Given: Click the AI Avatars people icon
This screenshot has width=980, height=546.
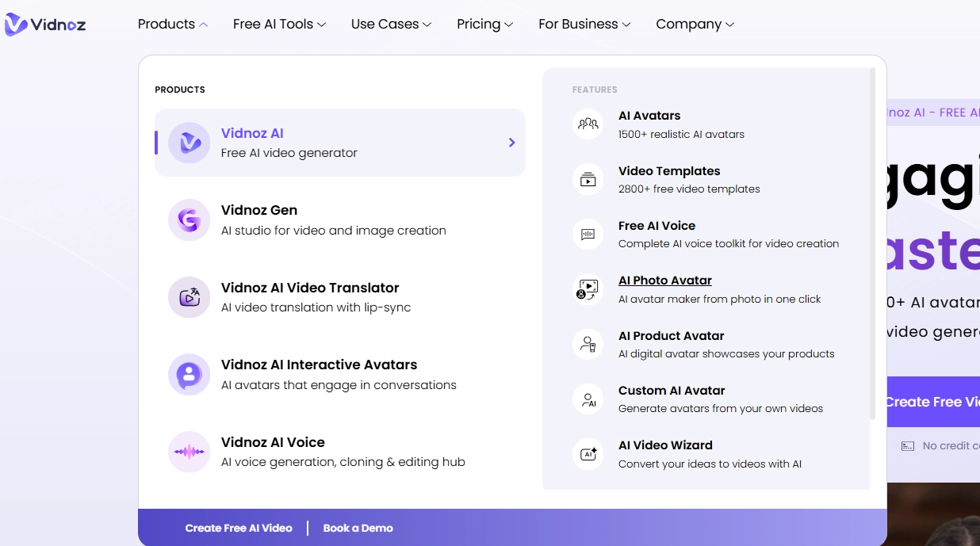Looking at the screenshot, I should point(588,124).
